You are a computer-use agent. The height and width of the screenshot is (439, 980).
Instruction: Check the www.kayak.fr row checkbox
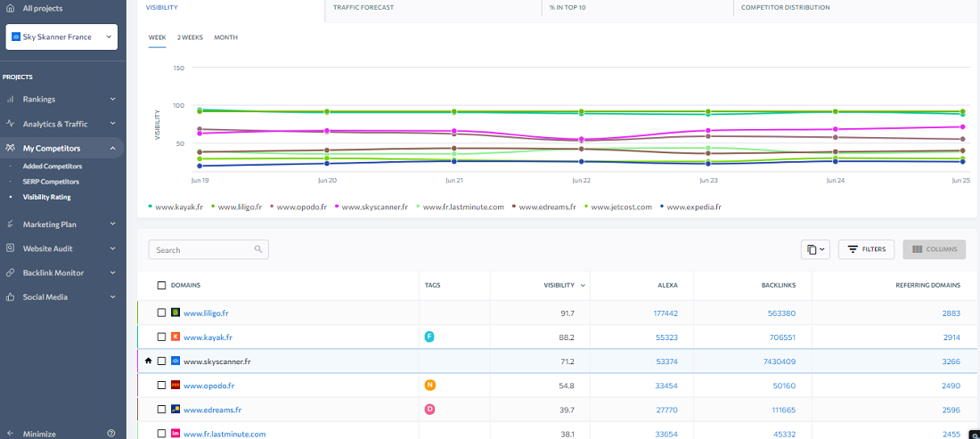click(161, 337)
